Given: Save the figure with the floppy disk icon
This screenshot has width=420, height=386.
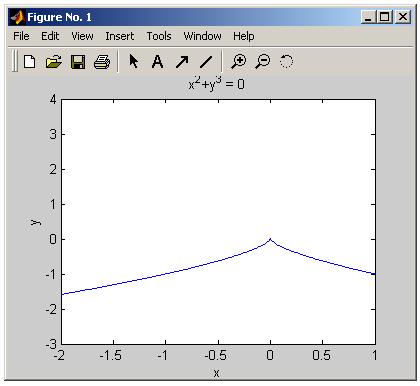Looking at the screenshot, I should pos(78,62).
